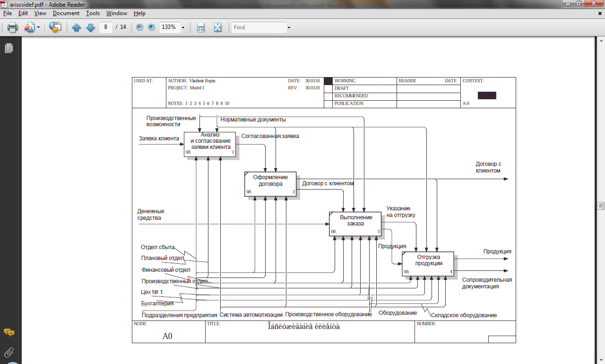The image size is (605, 364).
Task: Click the 'Согласованная заявка' label
Action: point(270,136)
